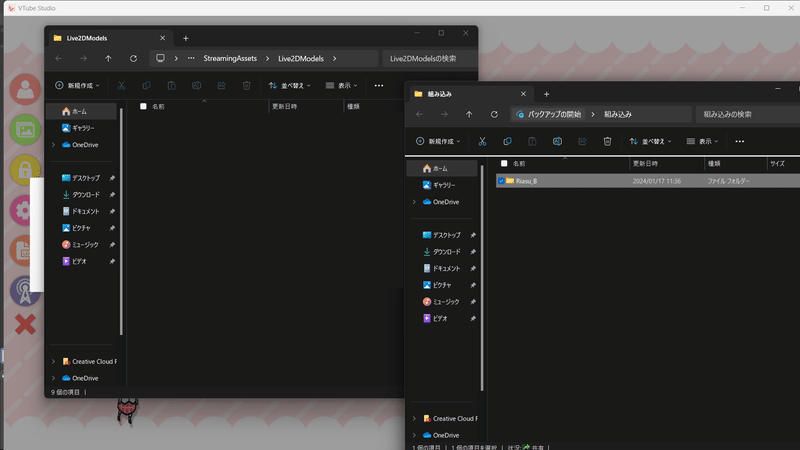Select the Riasu_B folder row
800x450 pixels.
click(x=647, y=181)
